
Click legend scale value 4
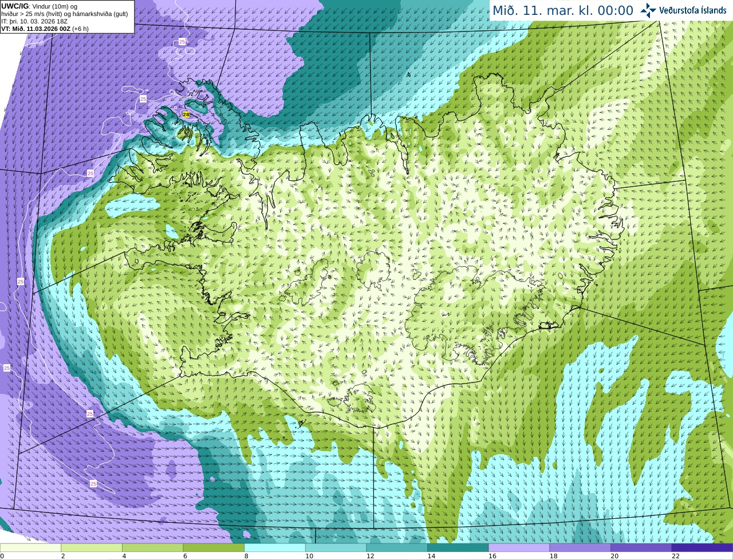pos(124,556)
